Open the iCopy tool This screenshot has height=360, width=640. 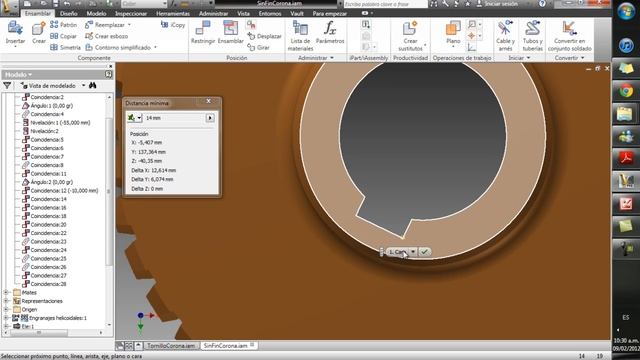(173, 25)
